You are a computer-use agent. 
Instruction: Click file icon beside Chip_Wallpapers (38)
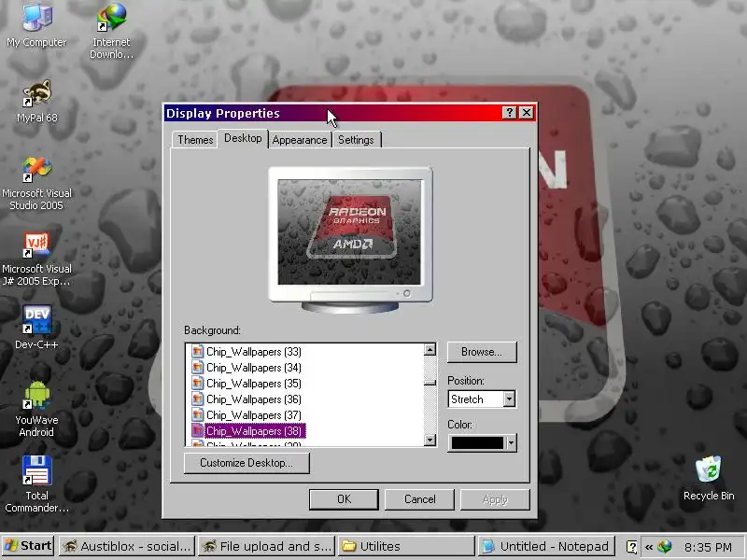click(x=197, y=430)
